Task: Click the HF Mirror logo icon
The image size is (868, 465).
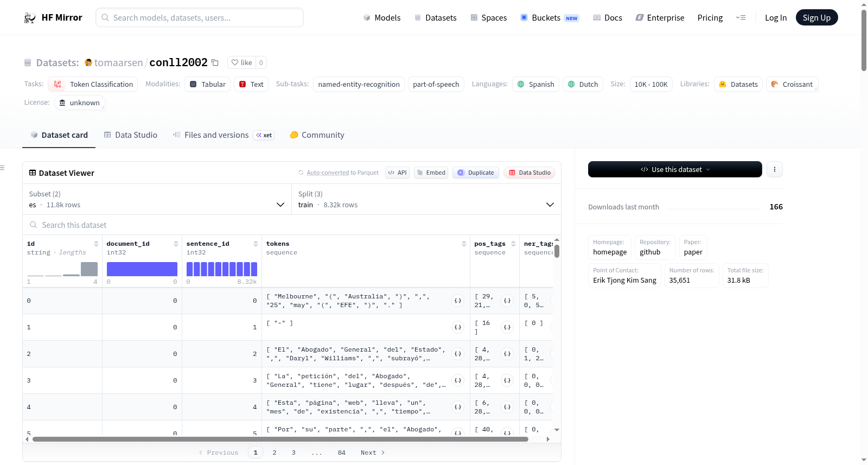Action: click(30, 18)
